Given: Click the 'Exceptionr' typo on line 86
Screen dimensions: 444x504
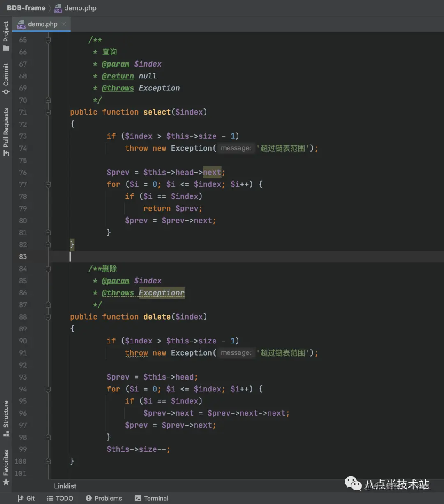Looking at the screenshot, I should (162, 293).
